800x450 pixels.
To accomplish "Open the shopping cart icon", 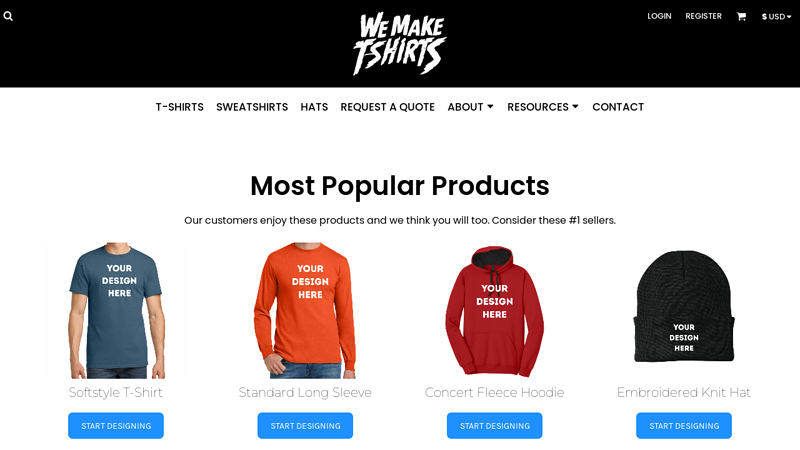I will coord(741,16).
